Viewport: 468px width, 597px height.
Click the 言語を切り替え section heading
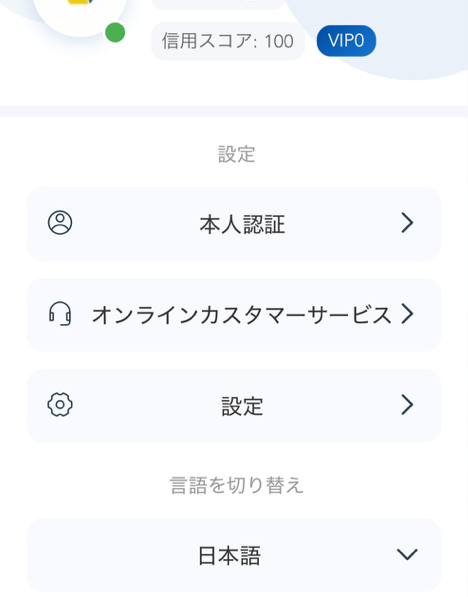tap(236, 485)
